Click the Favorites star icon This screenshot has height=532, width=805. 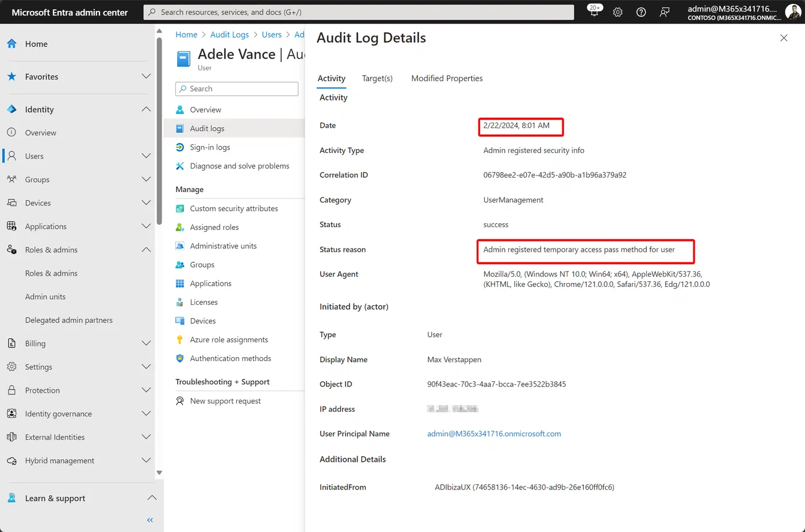(x=11, y=76)
